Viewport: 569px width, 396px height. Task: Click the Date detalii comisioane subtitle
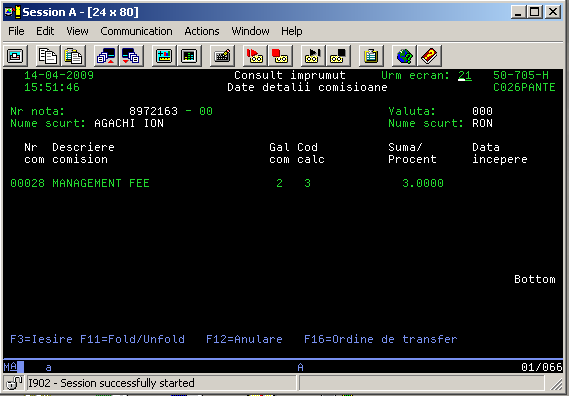[x=307, y=87]
